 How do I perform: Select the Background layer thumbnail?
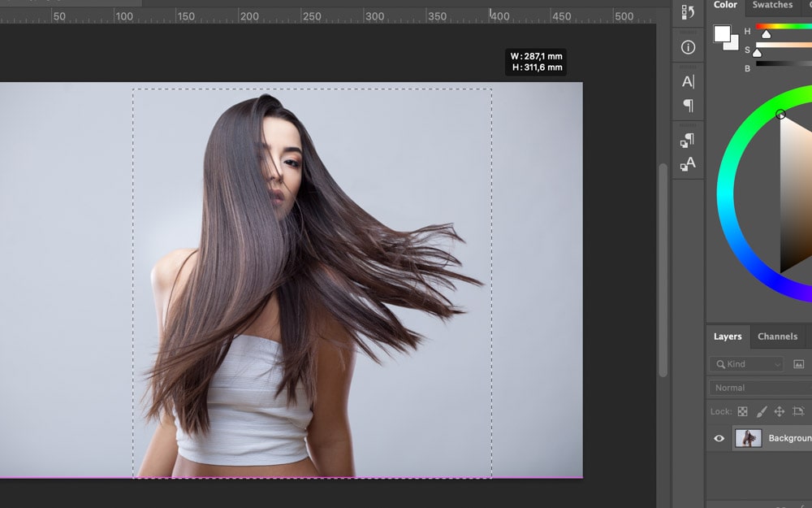749,439
